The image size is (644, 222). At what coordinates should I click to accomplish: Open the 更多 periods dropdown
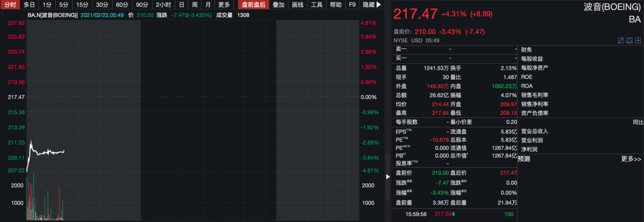[x=224, y=5]
